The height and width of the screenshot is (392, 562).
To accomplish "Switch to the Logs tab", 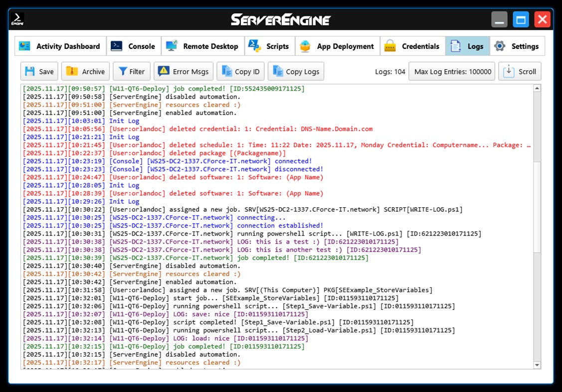I will coord(467,46).
